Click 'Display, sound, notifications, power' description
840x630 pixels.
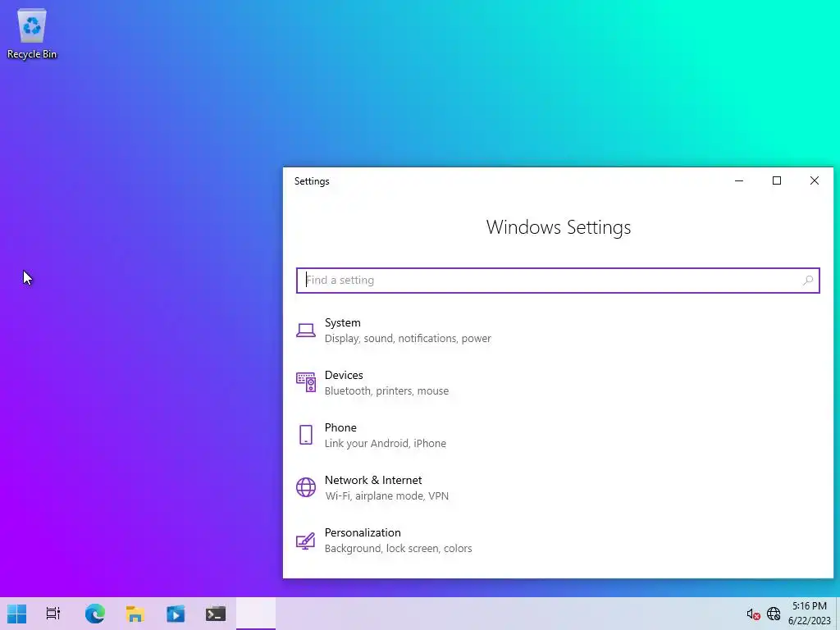tap(408, 339)
